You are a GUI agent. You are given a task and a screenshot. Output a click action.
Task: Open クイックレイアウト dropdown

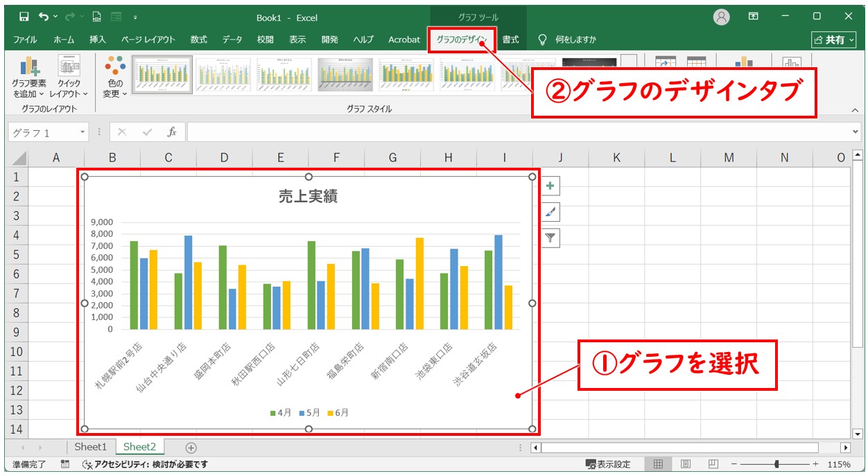pos(69,77)
